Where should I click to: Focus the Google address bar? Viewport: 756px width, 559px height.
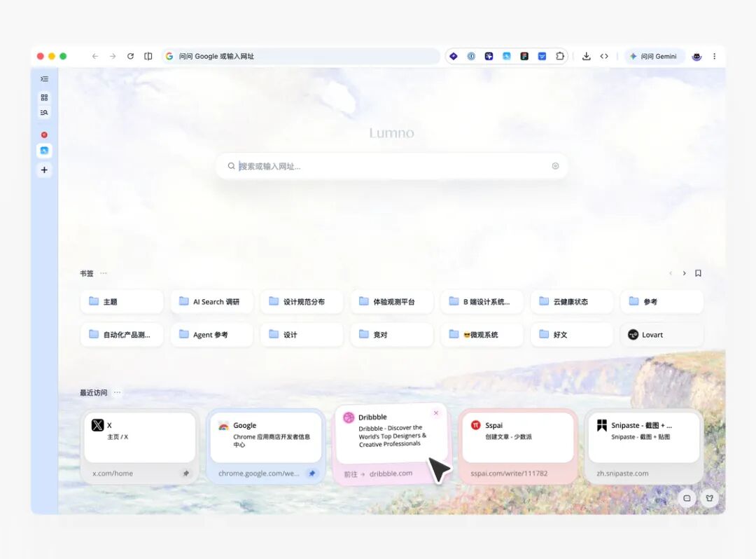(x=301, y=57)
